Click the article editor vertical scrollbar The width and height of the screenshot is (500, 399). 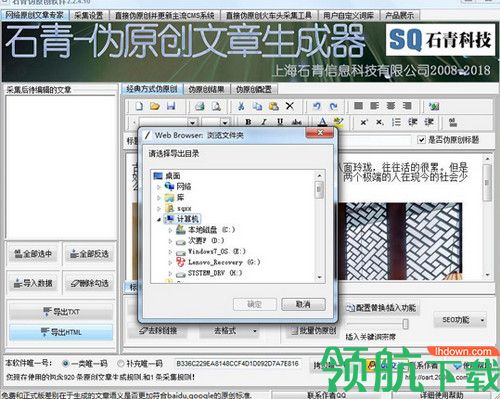[x=487, y=217]
